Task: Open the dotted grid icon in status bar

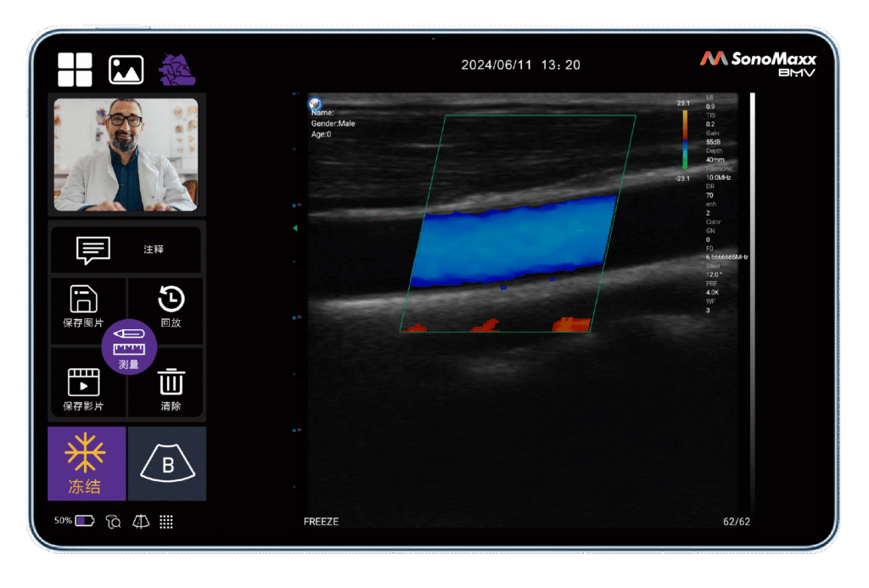Action: pyautogui.click(x=166, y=522)
